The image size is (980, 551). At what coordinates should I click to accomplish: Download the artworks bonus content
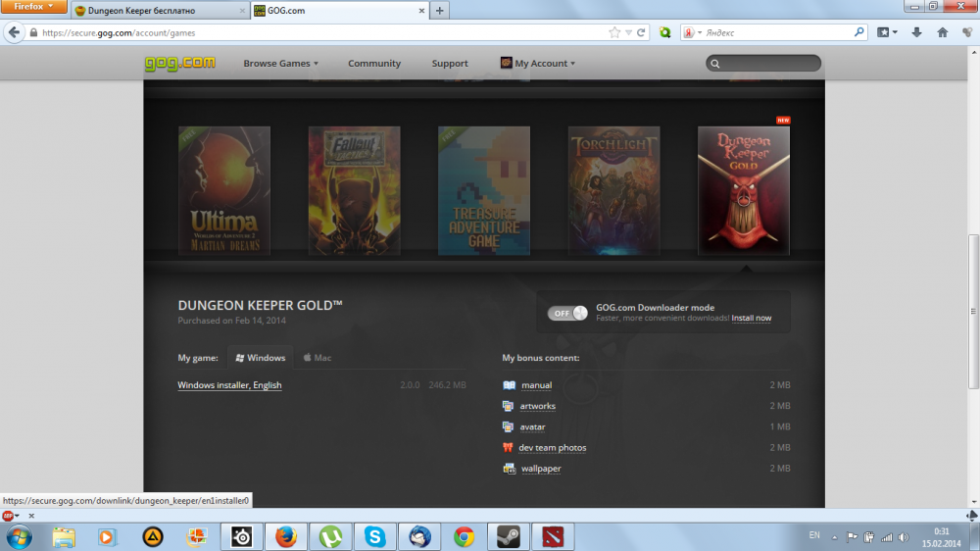point(537,406)
